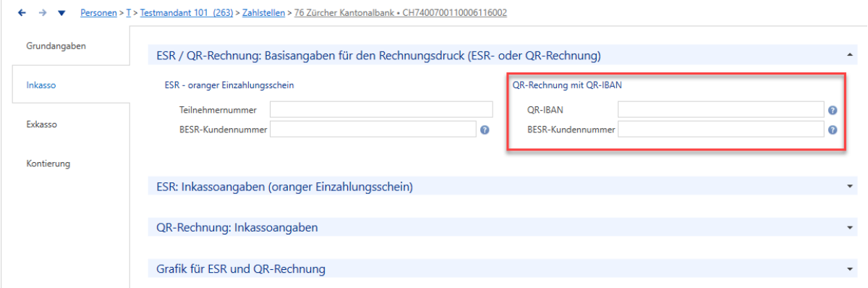Viewport: 868px width, 288px height.
Task: Switch to the Grundangaben tab
Action: tap(56, 46)
